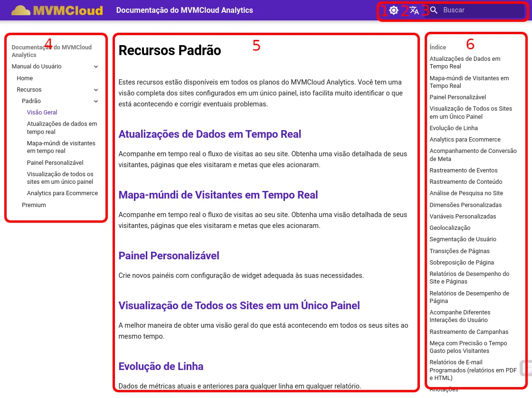Toggle the light/dark theme icon
532x398 pixels.
[394, 10]
